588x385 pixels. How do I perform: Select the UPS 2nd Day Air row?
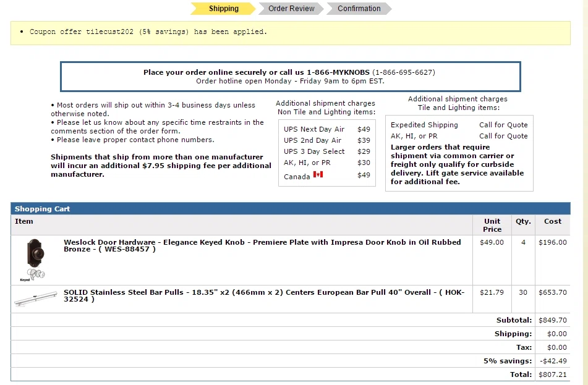[x=327, y=140]
